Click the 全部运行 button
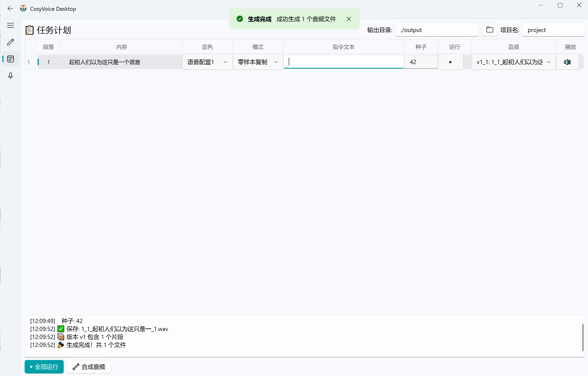The height and width of the screenshot is (376, 588). (44, 367)
